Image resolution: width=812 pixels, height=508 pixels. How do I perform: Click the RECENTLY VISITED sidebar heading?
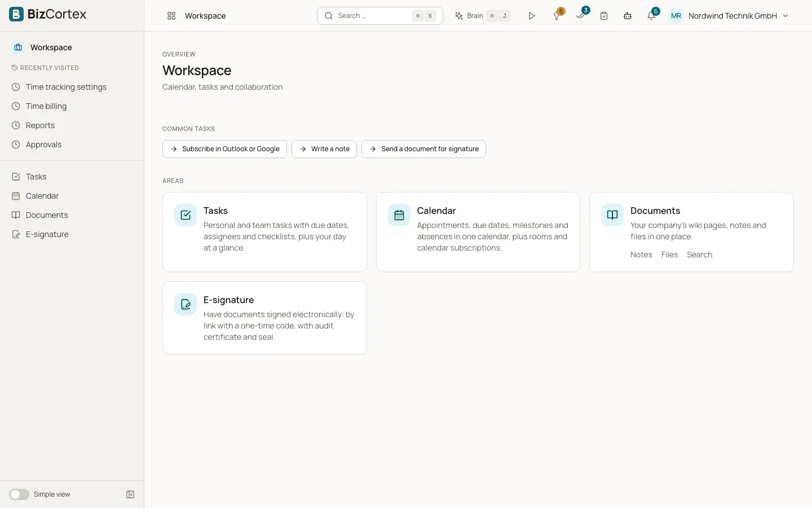click(x=50, y=68)
